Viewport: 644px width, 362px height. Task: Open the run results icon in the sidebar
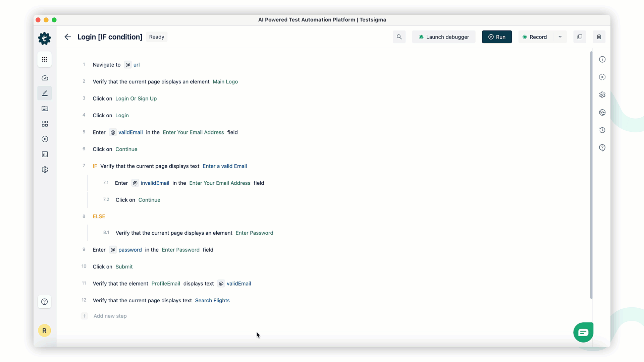pos(45,139)
